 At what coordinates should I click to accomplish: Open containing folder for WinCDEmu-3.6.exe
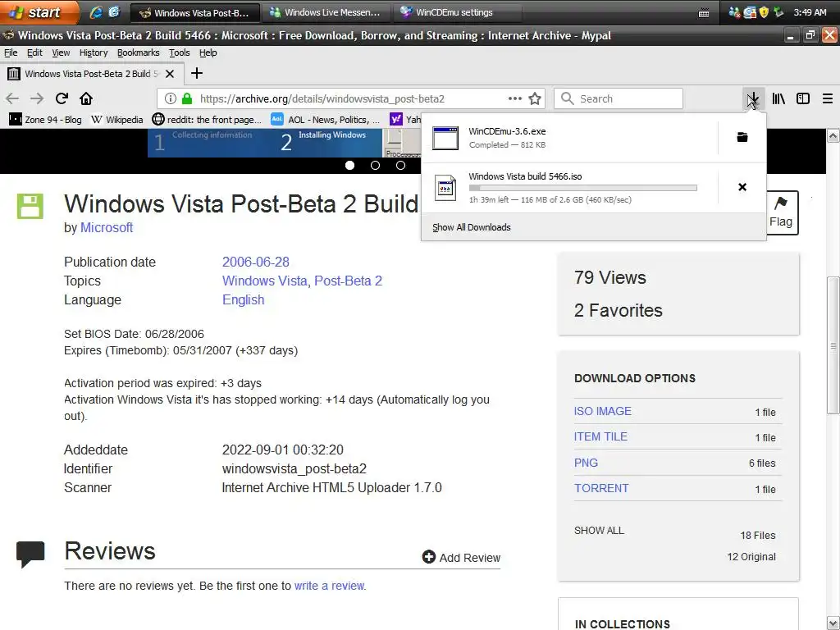click(742, 138)
